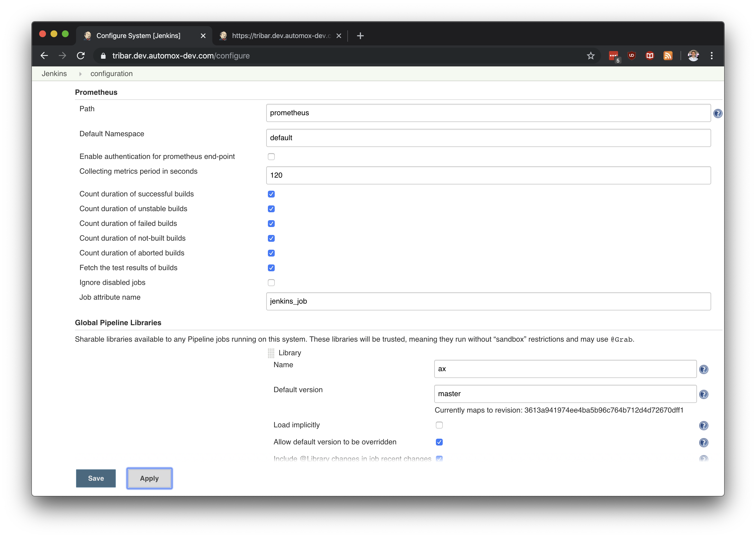This screenshot has width=756, height=538.
Task: Uncheck Allow default version to be overridden
Action: pos(439,442)
